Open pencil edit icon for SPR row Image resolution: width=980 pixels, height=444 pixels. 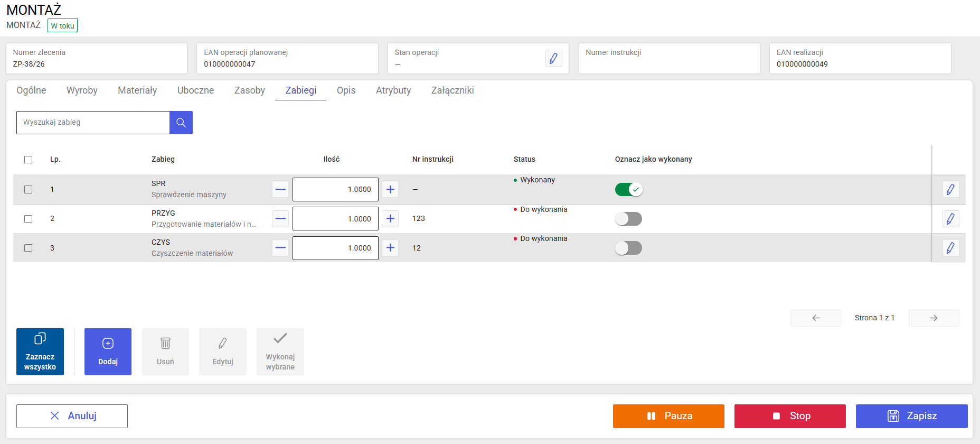click(950, 189)
